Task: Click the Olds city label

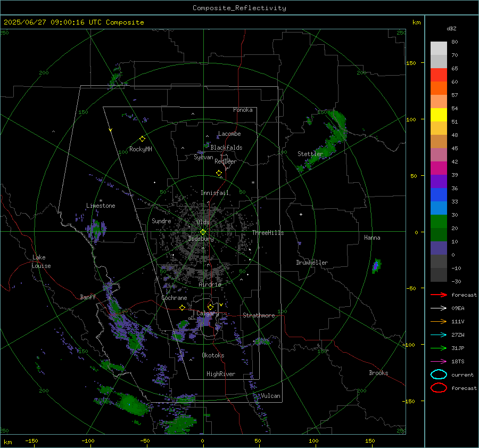Action: click(x=203, y=222)
